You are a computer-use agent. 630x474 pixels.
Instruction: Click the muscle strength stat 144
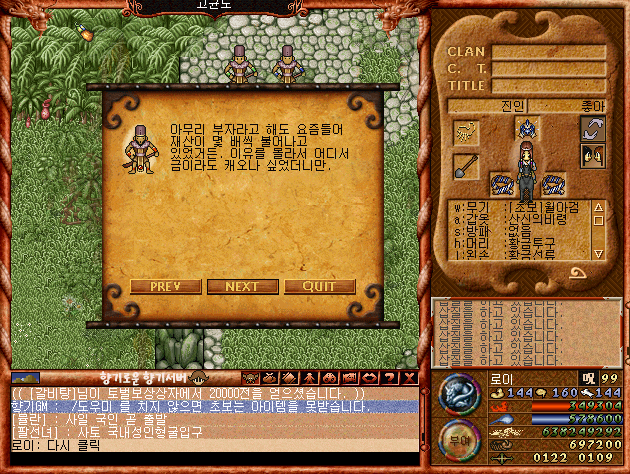pos(511,393)
